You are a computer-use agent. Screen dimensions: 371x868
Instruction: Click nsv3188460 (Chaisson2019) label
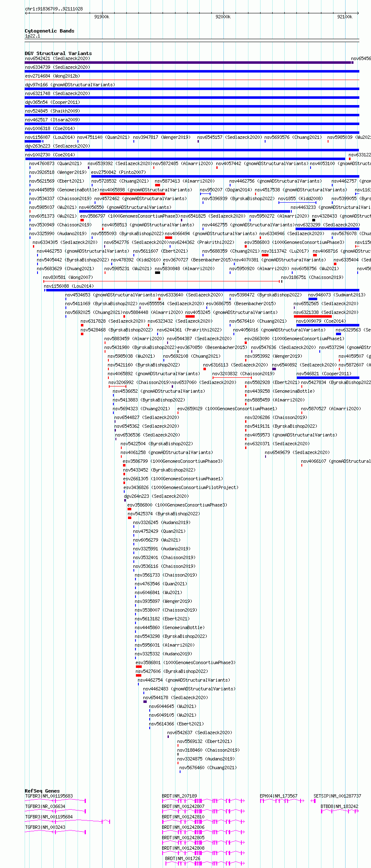(208, 750)
